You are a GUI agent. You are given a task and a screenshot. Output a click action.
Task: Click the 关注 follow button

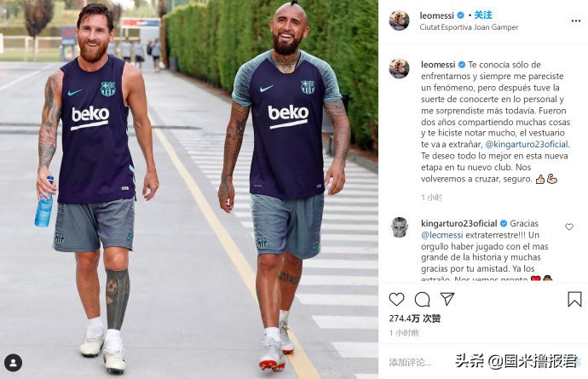pos(483,15)
